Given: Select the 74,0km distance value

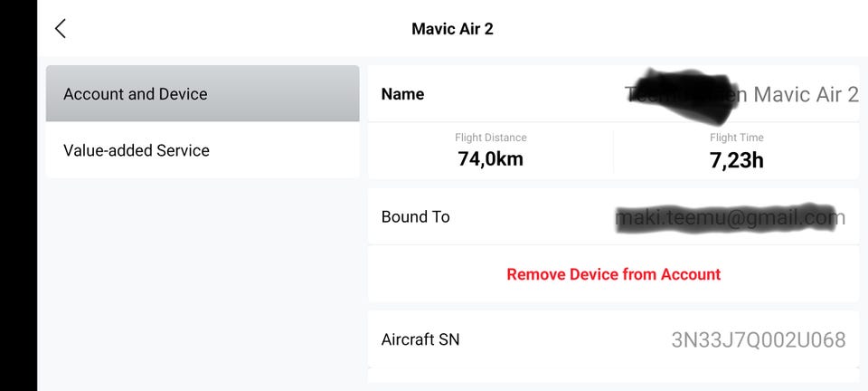Looking at the screenshot, I should point(490,160).
